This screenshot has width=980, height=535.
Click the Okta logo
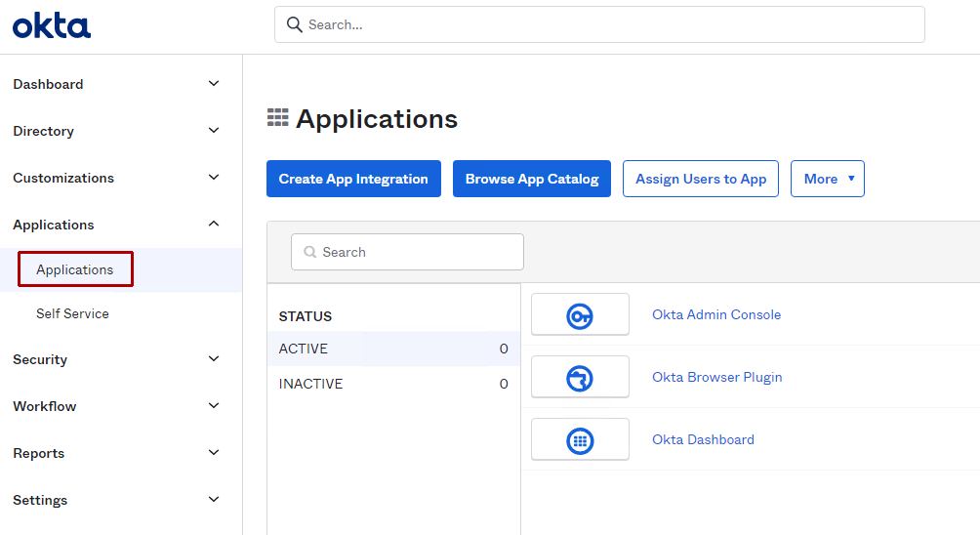(52, 26)
